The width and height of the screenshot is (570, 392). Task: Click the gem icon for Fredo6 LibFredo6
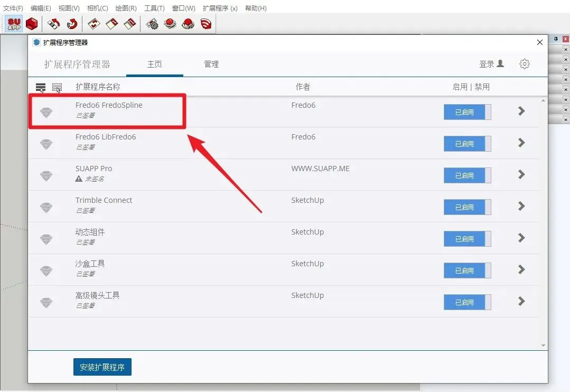(46, 144)
